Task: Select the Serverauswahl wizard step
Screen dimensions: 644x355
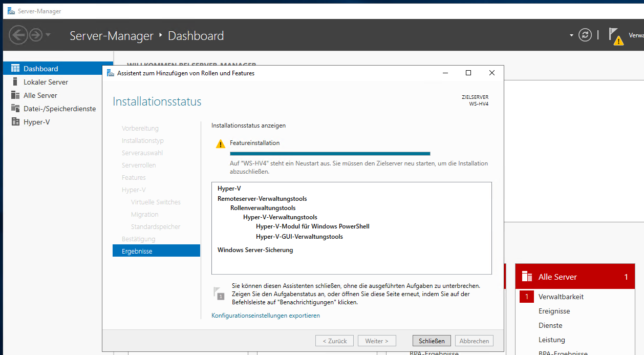Action: 142,153
